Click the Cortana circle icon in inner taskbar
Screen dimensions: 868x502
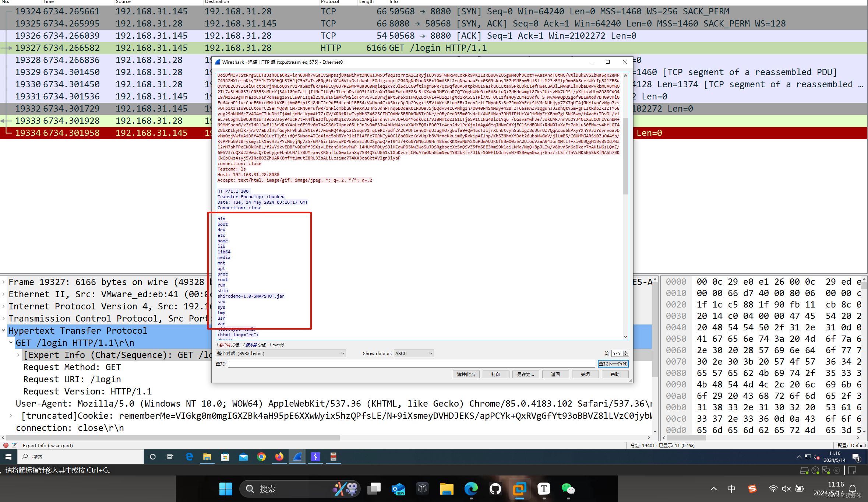[x=153, y=457]
